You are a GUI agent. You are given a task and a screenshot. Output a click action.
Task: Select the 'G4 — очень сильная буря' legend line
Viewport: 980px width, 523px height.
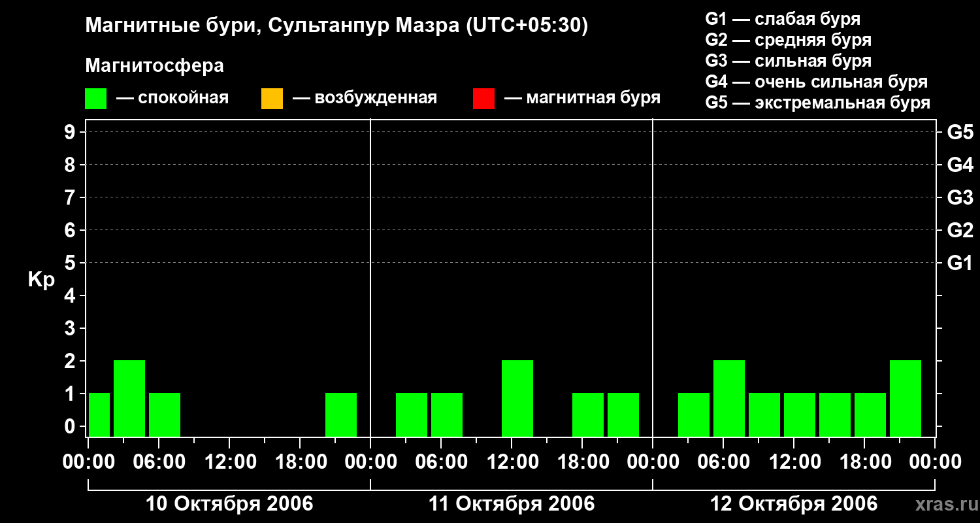pos(817,82)
